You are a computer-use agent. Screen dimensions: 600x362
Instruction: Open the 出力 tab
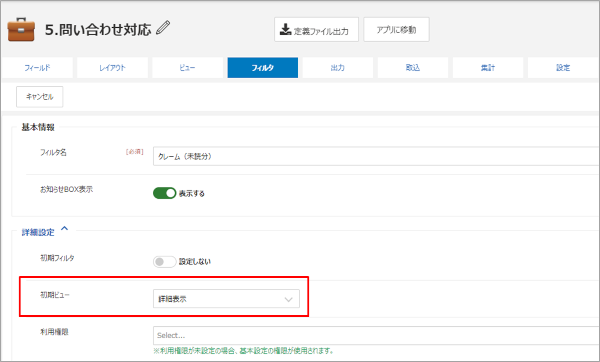[338, 68]
